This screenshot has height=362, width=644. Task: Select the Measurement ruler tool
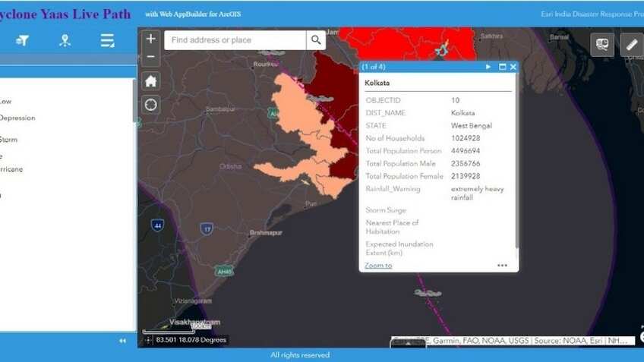pyautogui.click(x=631, y=45)
